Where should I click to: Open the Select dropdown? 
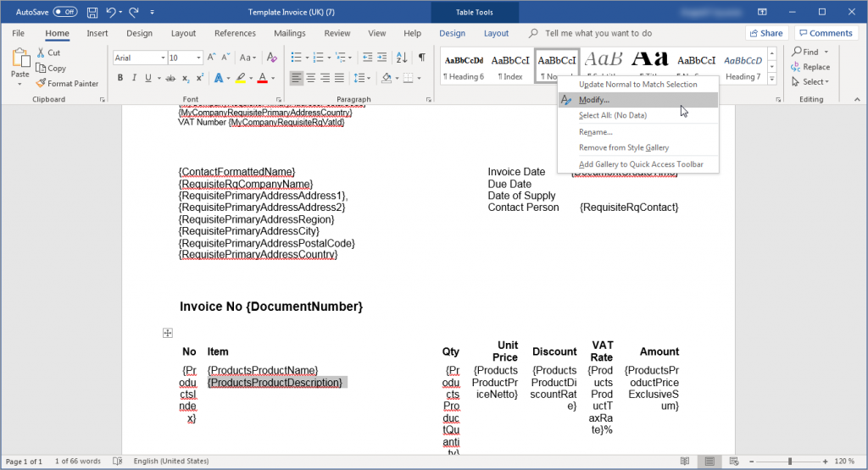tap(810, 82)
